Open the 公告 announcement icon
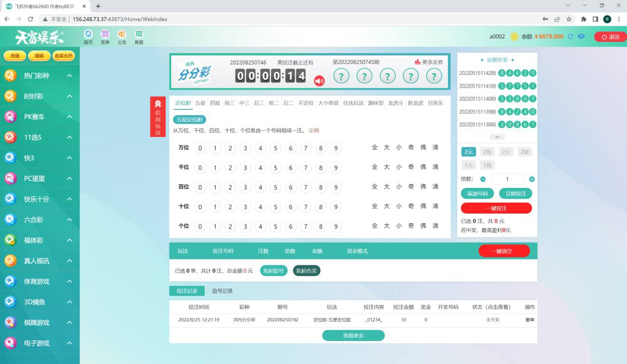The height and width of the screenshot is (364, 627). pyautogui.click(x=122, y=34)
